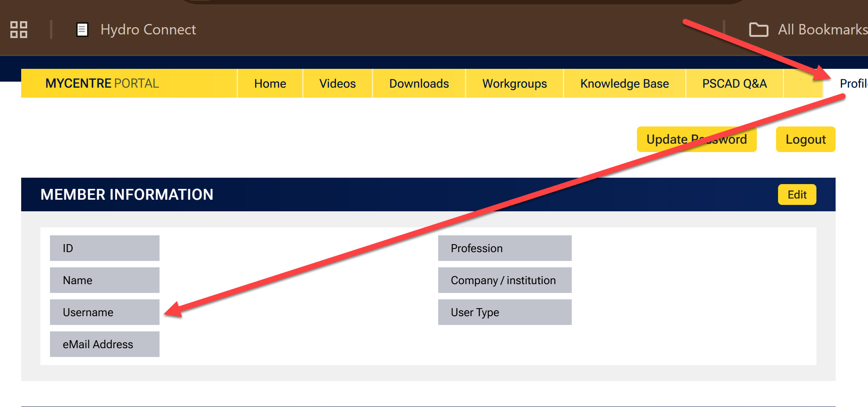Click the MYCENTRE PORTAL logo
868x407 pixels.
[x=102, y=83]
